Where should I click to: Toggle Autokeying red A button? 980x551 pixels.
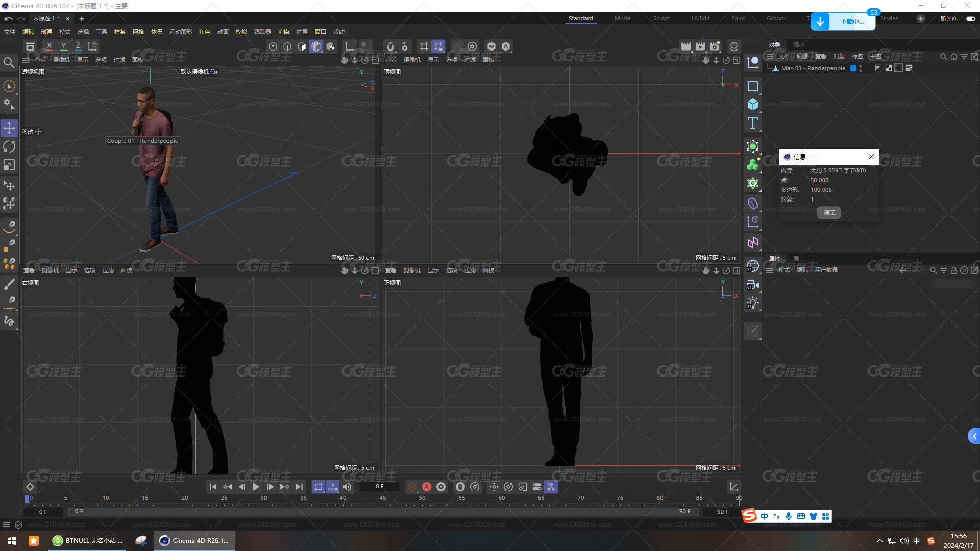[x=427, y=487]
